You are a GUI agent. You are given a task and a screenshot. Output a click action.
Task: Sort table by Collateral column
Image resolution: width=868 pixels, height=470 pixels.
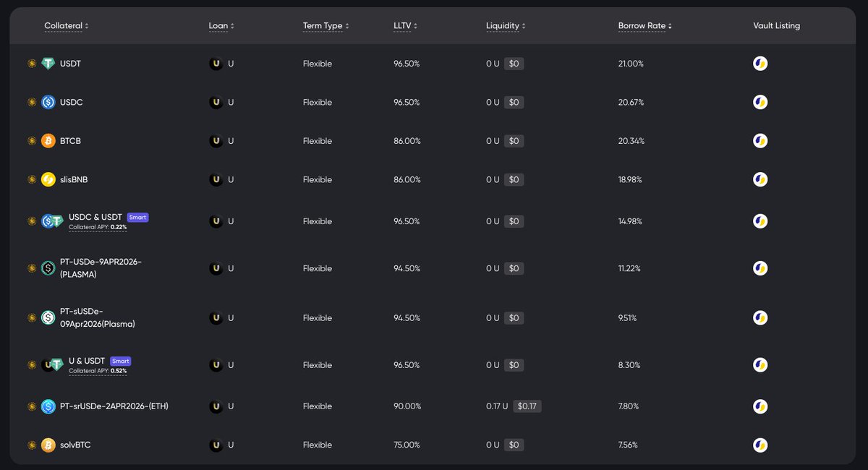pyautogui.click(x=66, y=26)
